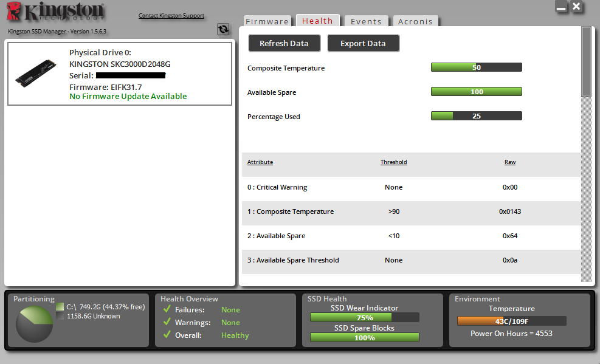The width and height of the screenshot is (600, 364).
Task: Click the partitioning pie chart
Action: pos(34,325)
